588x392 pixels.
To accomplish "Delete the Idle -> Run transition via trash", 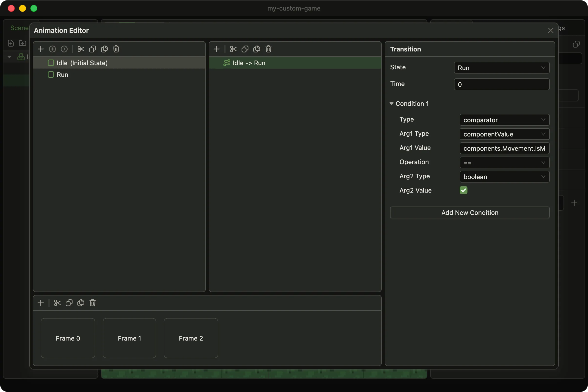I will [269, 49].
